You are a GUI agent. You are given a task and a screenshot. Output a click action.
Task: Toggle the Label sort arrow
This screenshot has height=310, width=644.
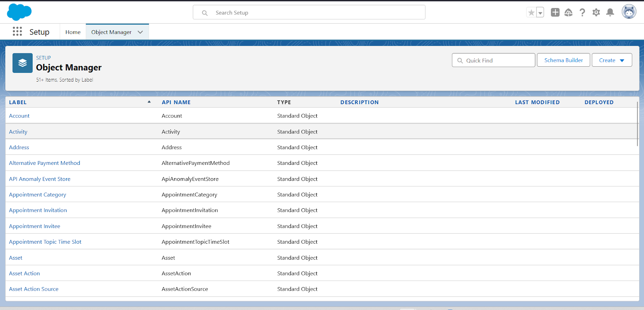pyautogui.click(x=149, y=102)
